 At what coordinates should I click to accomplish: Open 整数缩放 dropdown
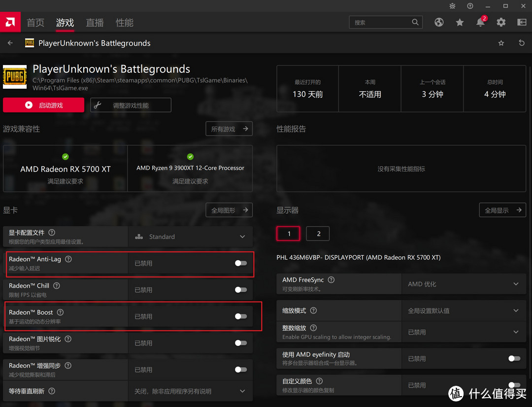pos(464,332)
